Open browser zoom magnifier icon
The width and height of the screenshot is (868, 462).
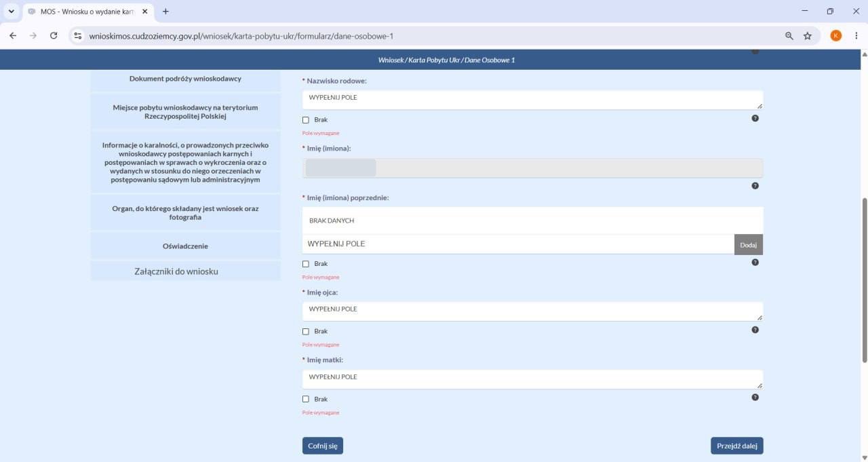(x=789, y=36)
